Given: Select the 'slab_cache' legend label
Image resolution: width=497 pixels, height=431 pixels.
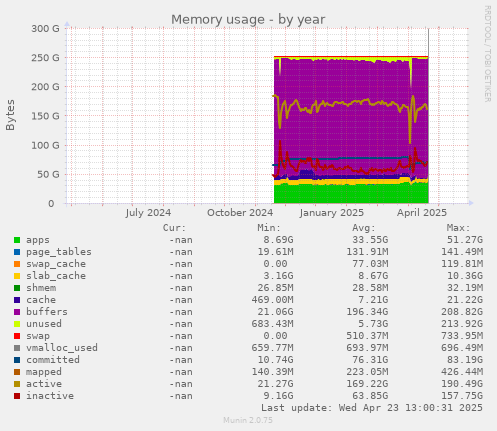Looking at the screenshot, I should pos(56,276).
